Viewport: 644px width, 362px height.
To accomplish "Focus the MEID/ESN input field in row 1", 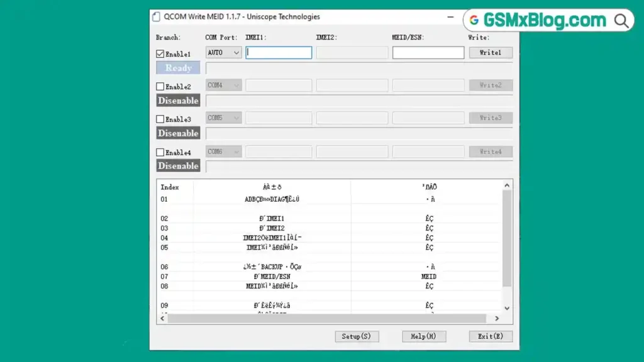I will point(428,53).
